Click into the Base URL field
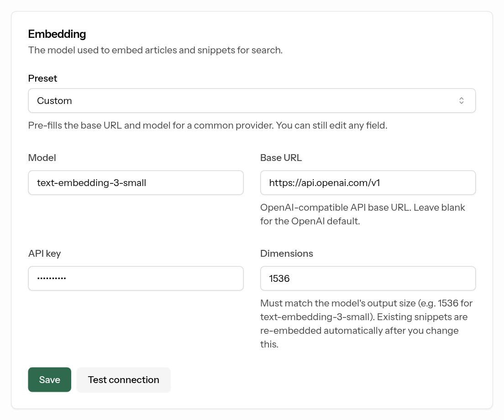The width and height of the screenshot is (504, 420). click(x=367, y=183)
